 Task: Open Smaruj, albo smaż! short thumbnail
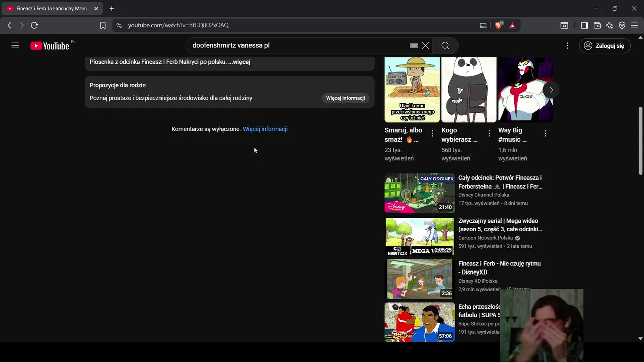point(412,89)
